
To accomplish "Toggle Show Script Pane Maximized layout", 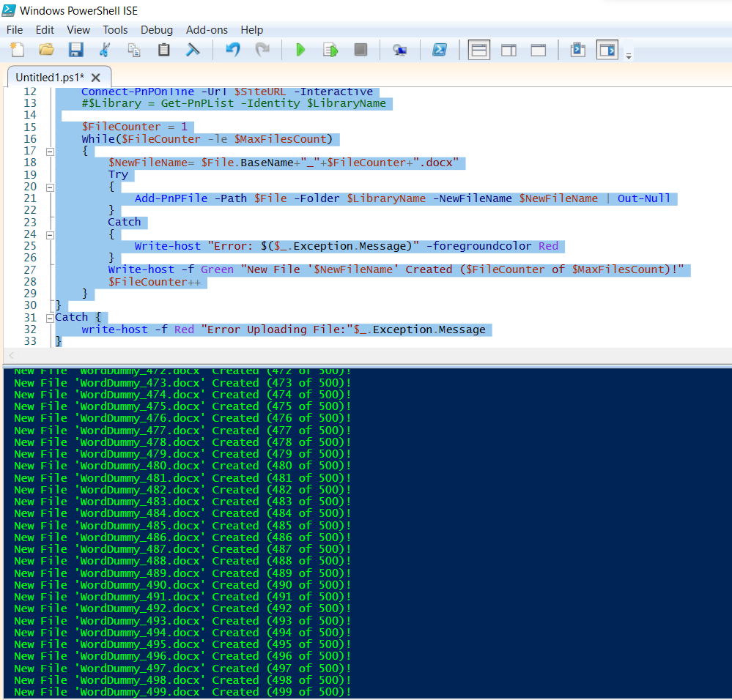I will coord(539,49).
